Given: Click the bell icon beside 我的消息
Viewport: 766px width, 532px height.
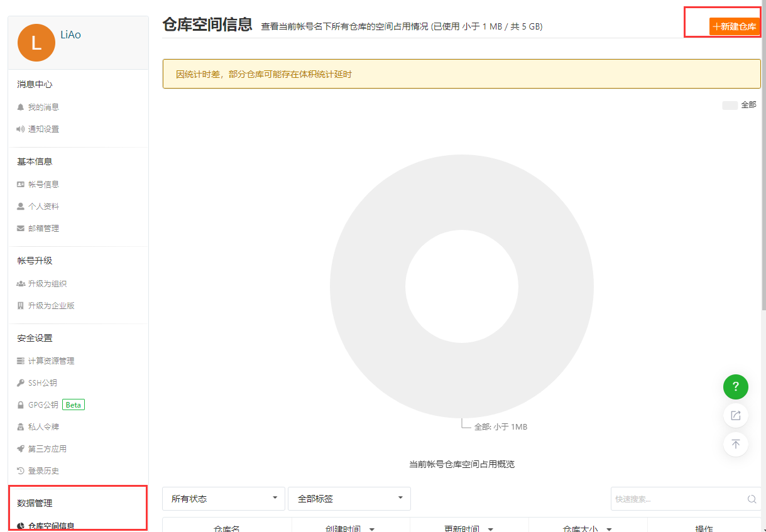Looking at the screenshot, I should click(x=20, y=106).
